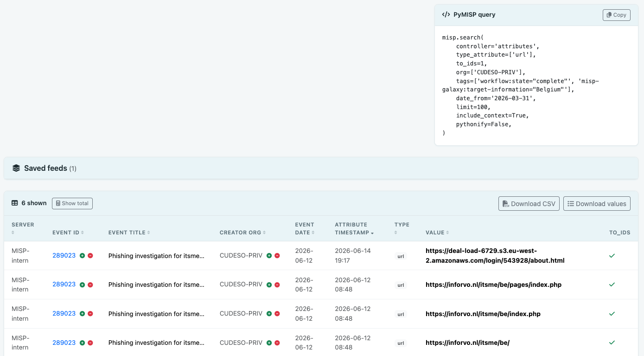The image size is (644, 356).
Task: Click the 2026-06-14 19:17 timestamp cell
Action: [353, 255]
